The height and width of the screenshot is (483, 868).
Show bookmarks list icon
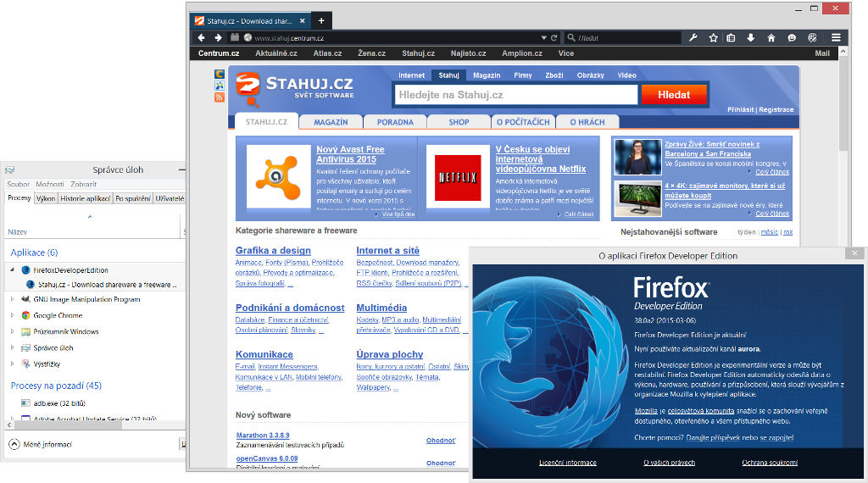(x=731, y=37)
